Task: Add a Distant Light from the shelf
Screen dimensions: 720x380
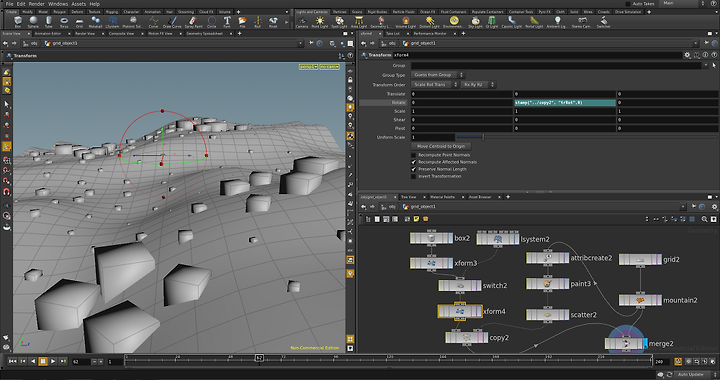Action: click(429, 22)
